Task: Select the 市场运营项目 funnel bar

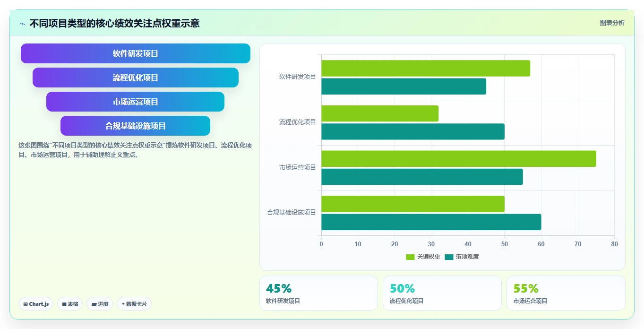Action: pos(136,102)
